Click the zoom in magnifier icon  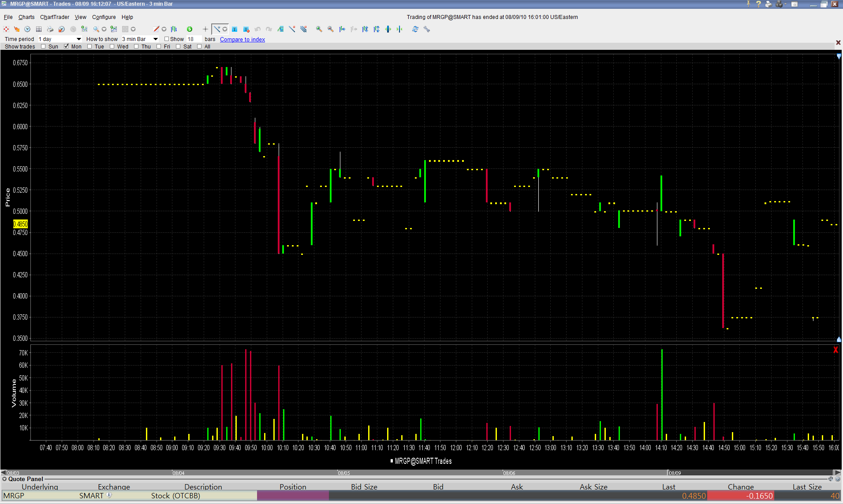[319, 29]
